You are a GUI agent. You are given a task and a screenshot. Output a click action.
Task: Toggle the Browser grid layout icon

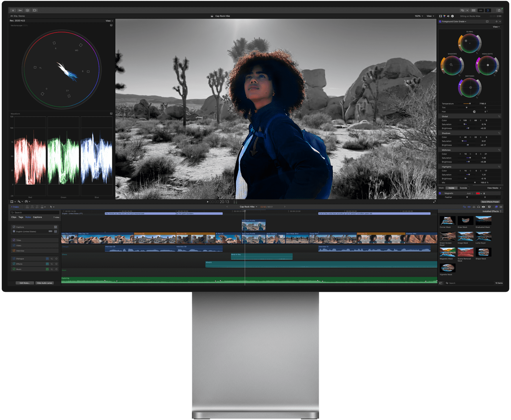(x=474, y=10)
